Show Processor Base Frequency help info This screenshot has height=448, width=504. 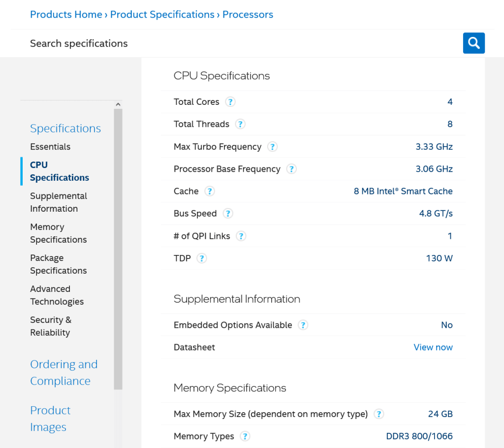(x=291, y=169)
